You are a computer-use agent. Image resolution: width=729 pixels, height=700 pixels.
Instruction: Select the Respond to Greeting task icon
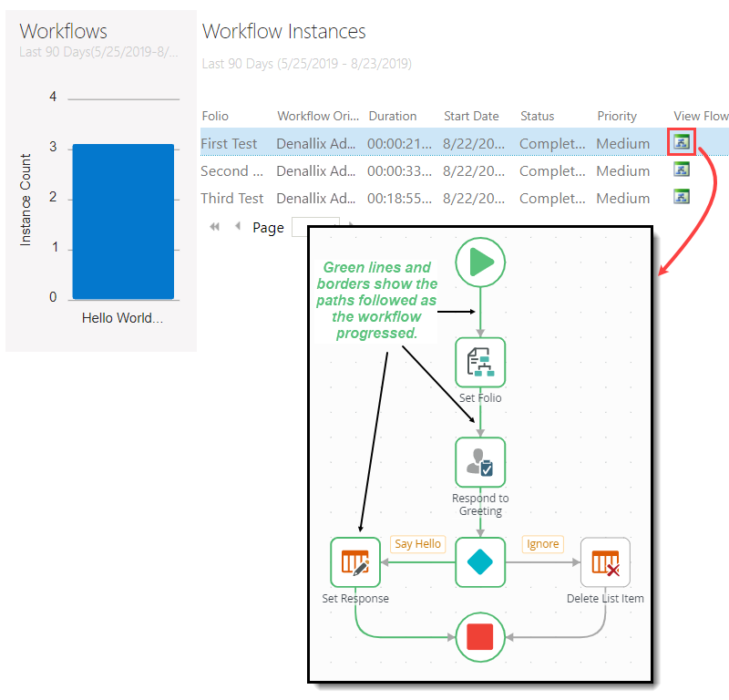coord(479,462)
